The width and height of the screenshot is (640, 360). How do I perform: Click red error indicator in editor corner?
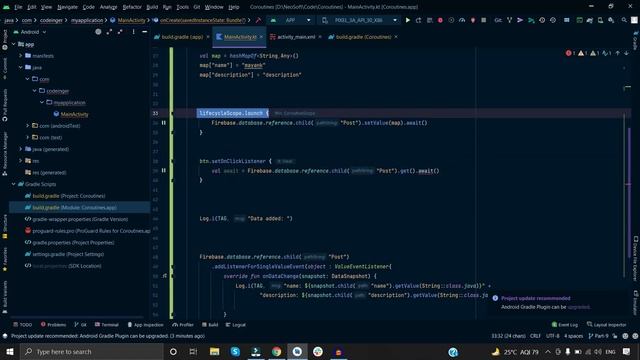(x=570, y=53)
